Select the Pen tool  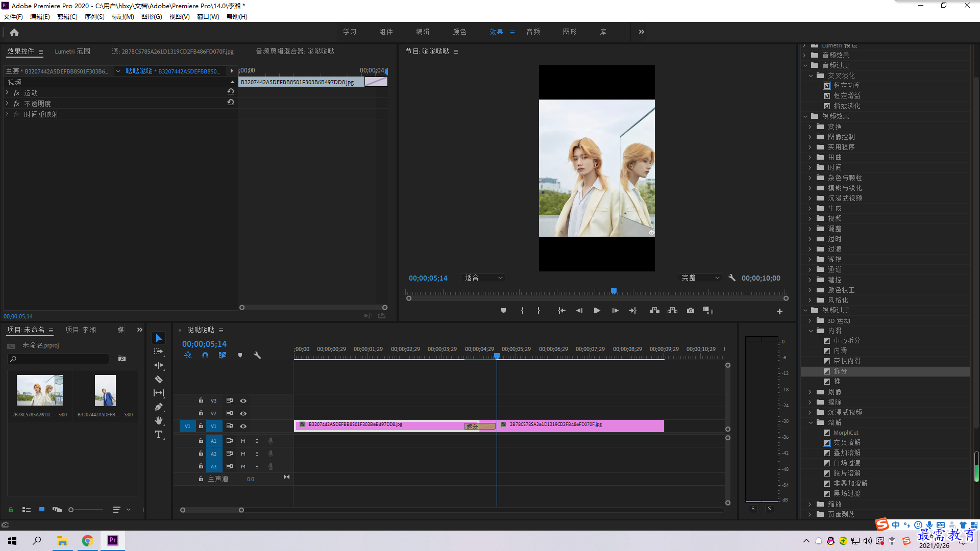[x=159, y=407]
